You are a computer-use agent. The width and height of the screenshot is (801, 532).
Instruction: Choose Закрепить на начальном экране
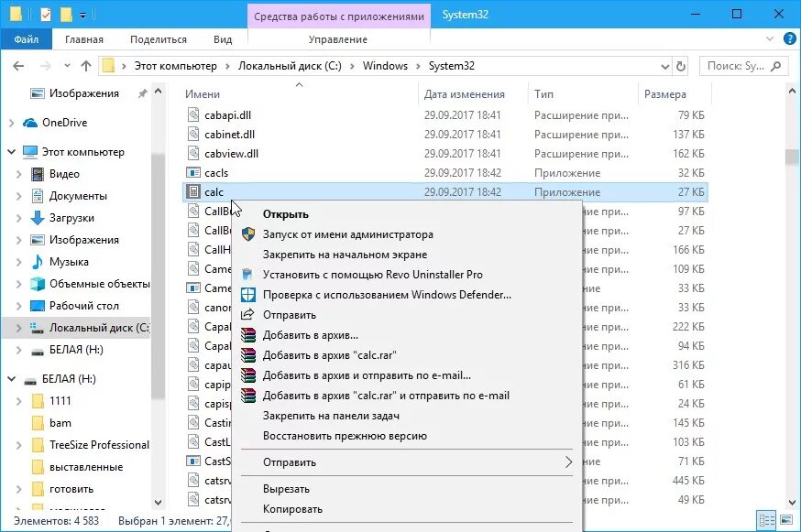345,255
